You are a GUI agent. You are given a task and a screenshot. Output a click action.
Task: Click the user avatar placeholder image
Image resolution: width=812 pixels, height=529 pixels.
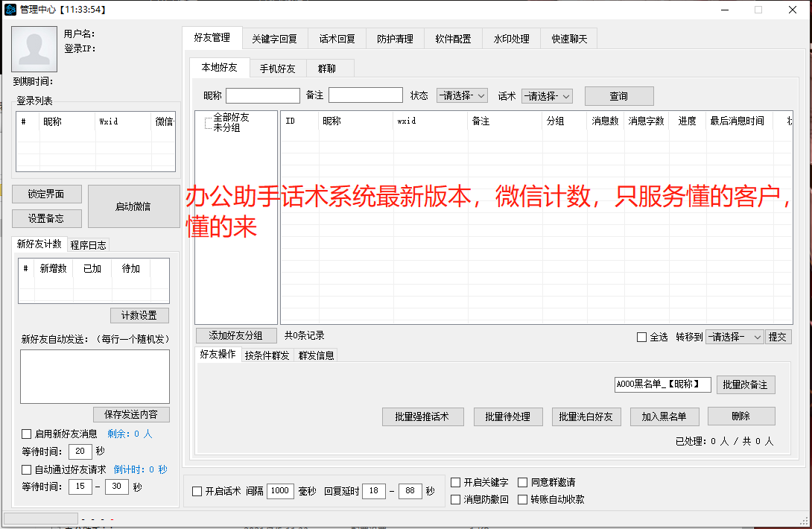(x=34, y=49)
